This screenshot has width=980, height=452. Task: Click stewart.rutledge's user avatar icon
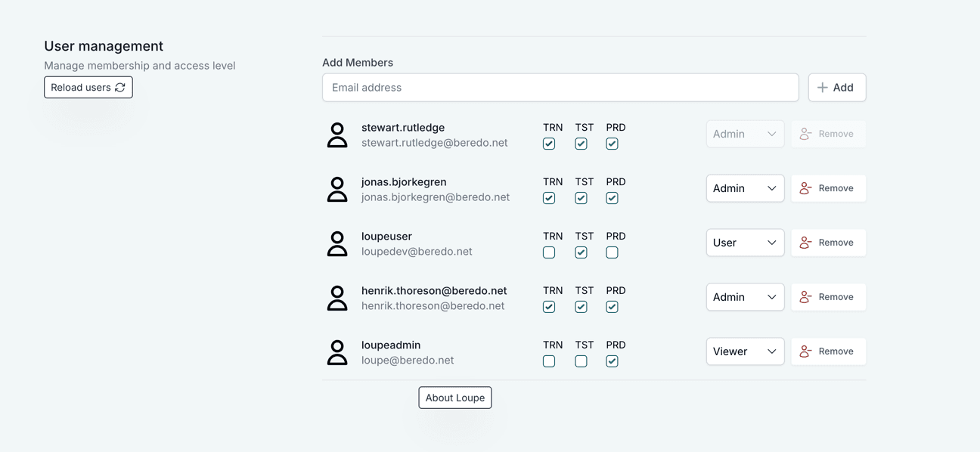[x=337, y=135]
